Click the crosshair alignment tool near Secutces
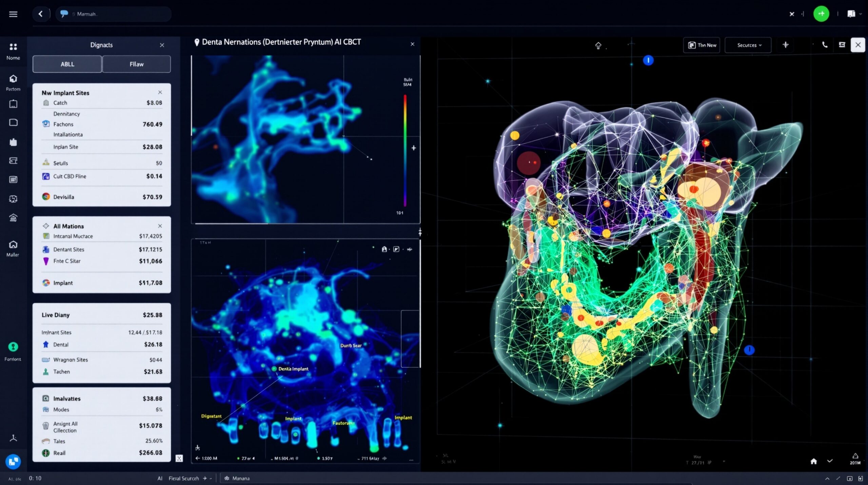 point(786,44)
